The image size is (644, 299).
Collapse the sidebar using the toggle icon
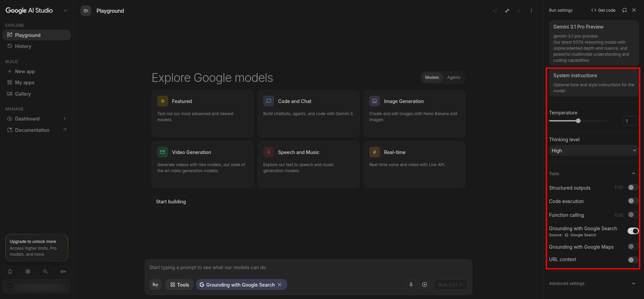pyautogui.click(x=86, y=11)
